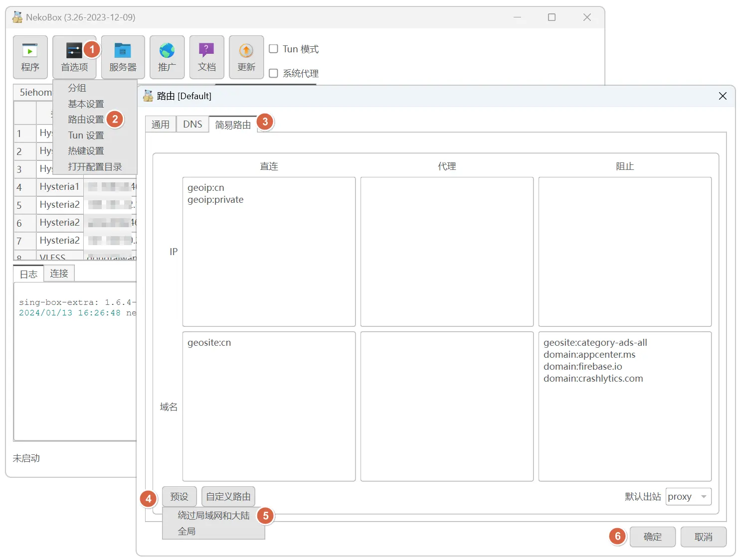Switch to the 通用 tab
This screenshot has width=740, height=560.
pyautogui.click(x=161, y=125)
